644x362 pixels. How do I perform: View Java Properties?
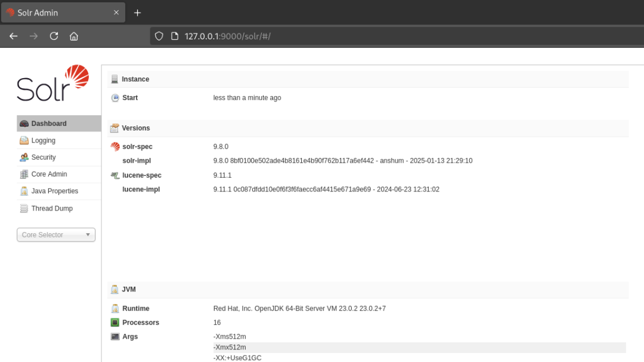point(58,191)
